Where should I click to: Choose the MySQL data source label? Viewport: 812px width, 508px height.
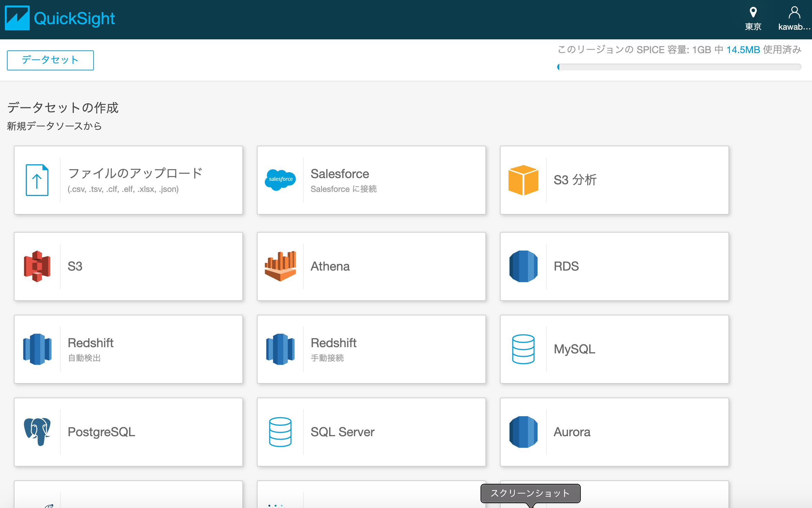574,349
